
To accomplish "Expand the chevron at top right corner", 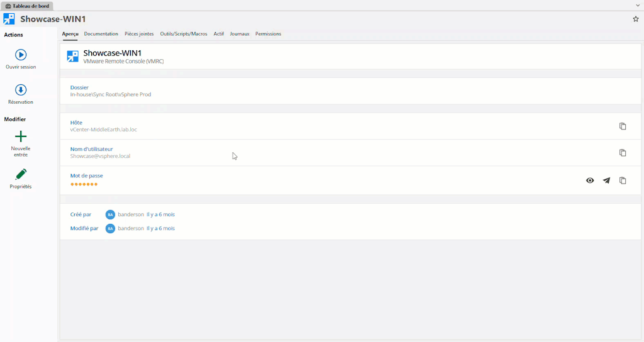I will click(x=638, y=6).
